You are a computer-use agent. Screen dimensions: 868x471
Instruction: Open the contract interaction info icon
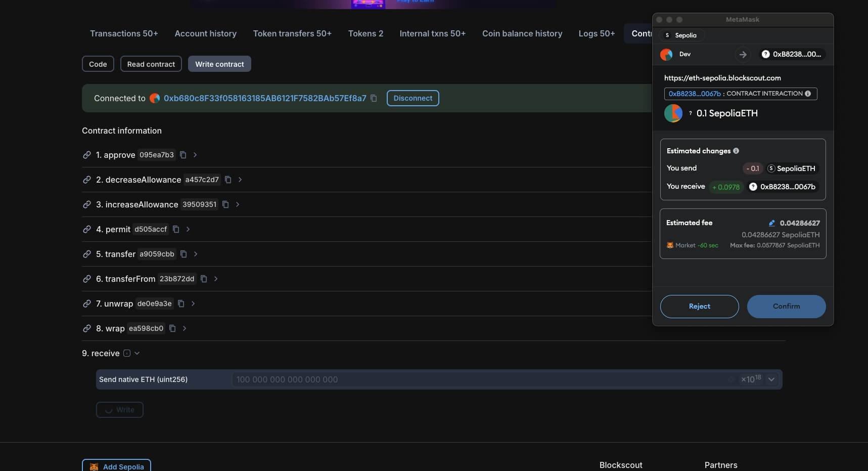pos(808,94)
